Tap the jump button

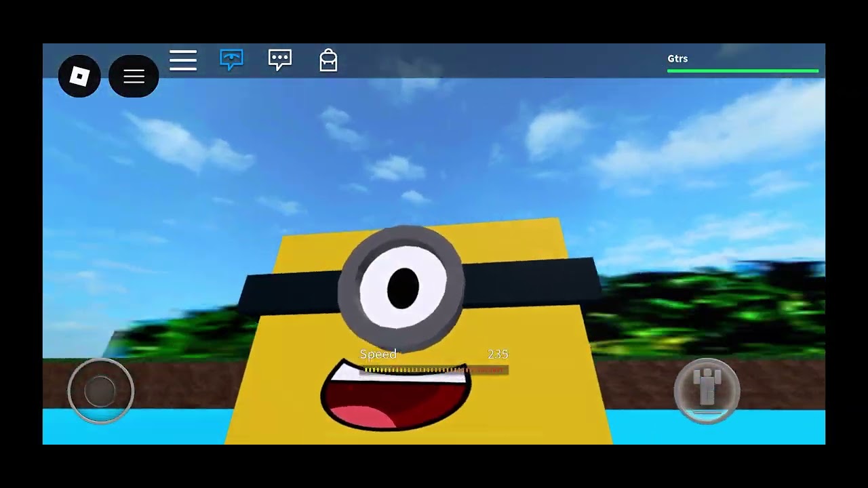[707, 391]
